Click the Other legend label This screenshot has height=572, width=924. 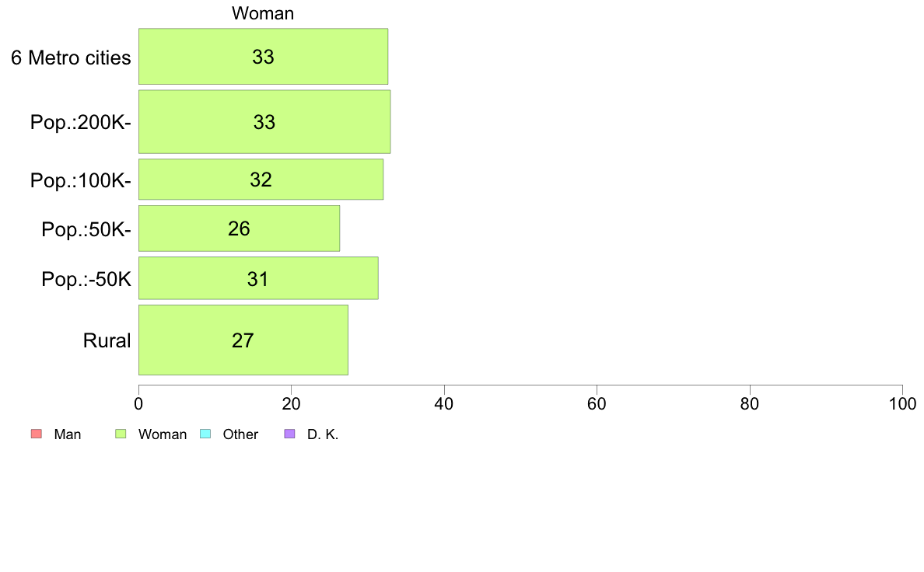tap(240, 434)
